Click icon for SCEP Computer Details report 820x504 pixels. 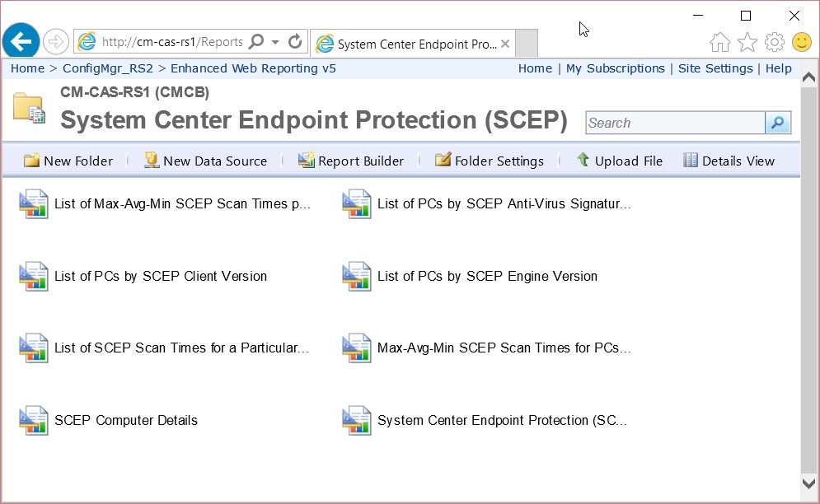point(34,420)
